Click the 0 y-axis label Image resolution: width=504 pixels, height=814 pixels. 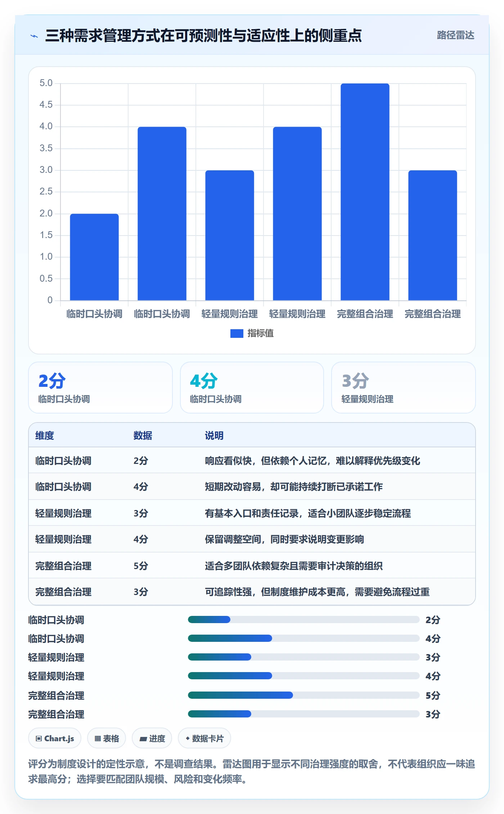(50, 300)
